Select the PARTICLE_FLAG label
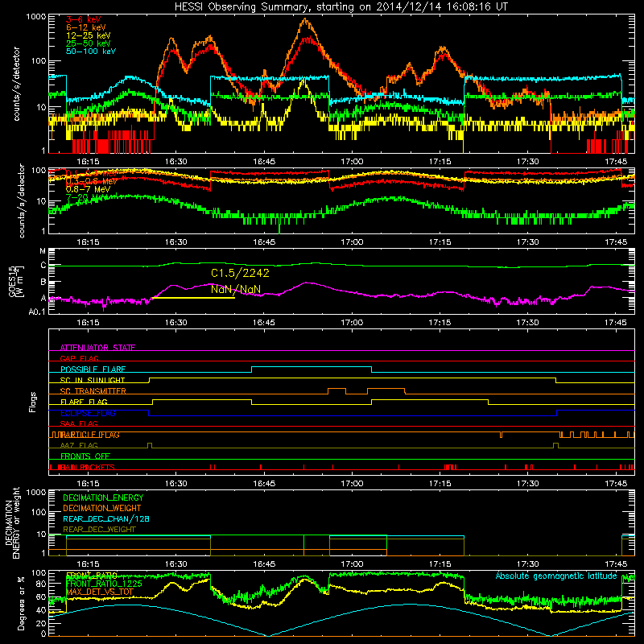Image resolution: width=644 pixels, height=644 pixels. point(89,435)
